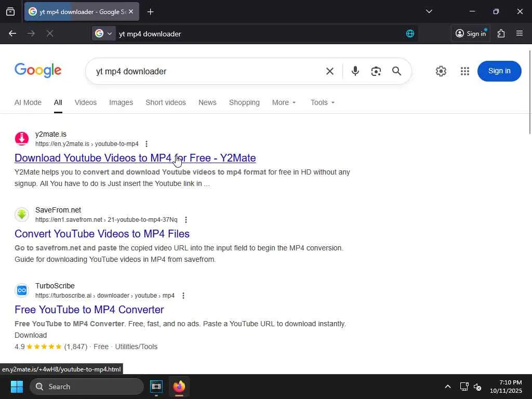Click the turboscribe.ai URL breadcrumb
This screenshot has height=399, width=532.
[x=105, y=296]
